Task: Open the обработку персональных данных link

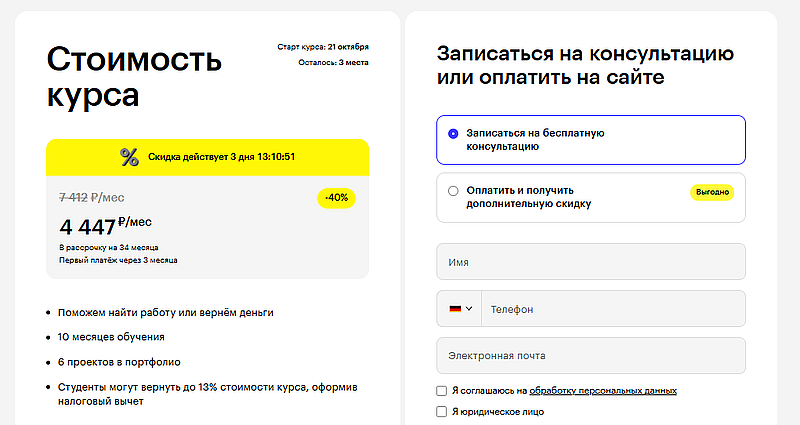Action: [x=603, y=390]
